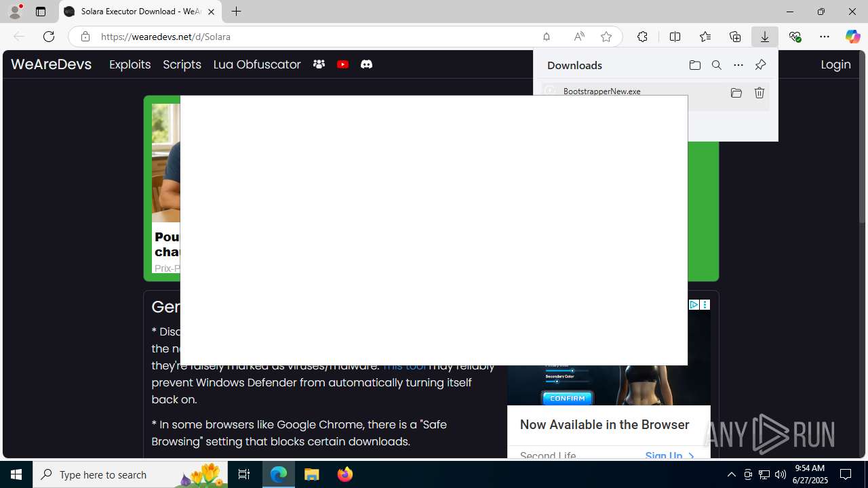Open a new browser tab

click(236, 12)
